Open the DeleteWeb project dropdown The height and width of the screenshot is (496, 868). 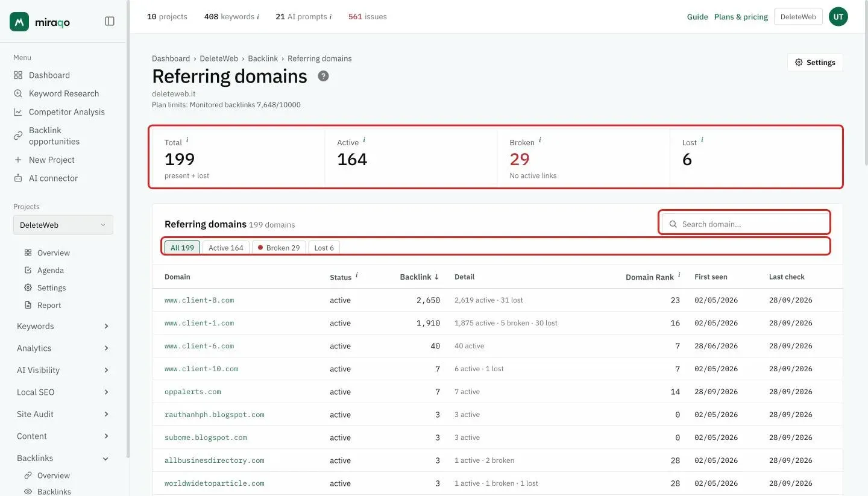[x=63, y=225]
